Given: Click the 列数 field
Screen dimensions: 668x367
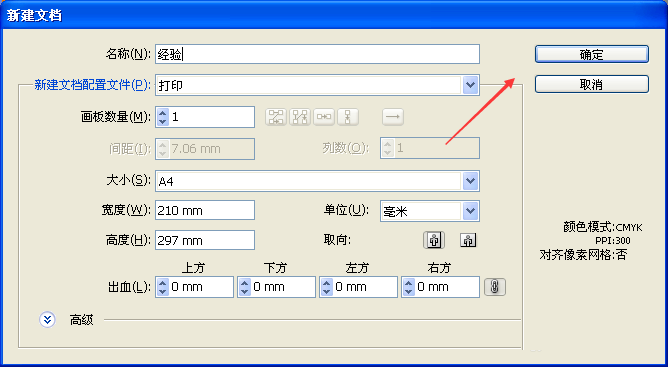Looking at the screenshot, I should [430, 148].
